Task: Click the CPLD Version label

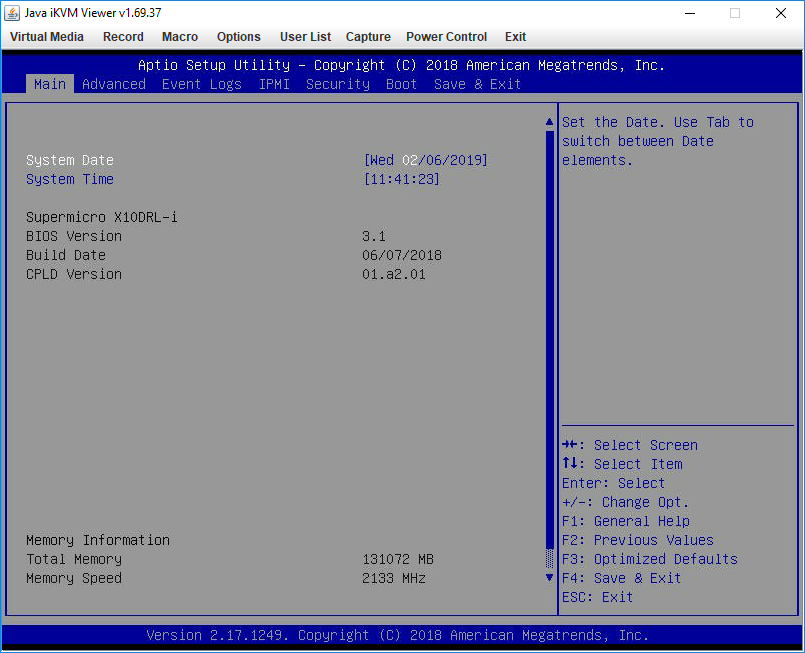Action: 74,274
